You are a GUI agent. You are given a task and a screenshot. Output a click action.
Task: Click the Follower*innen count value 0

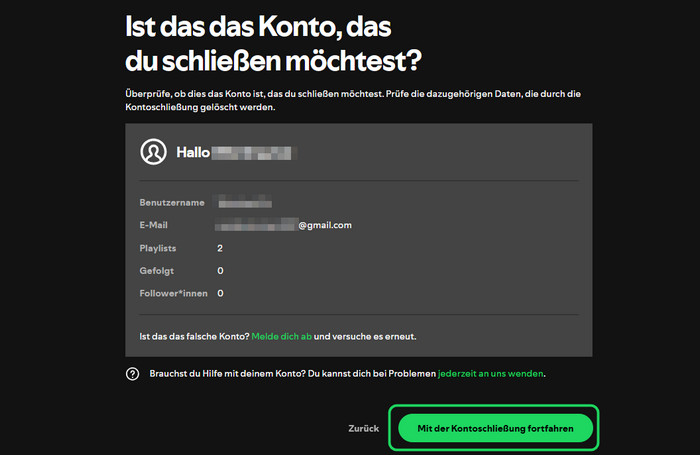point(220,294)
